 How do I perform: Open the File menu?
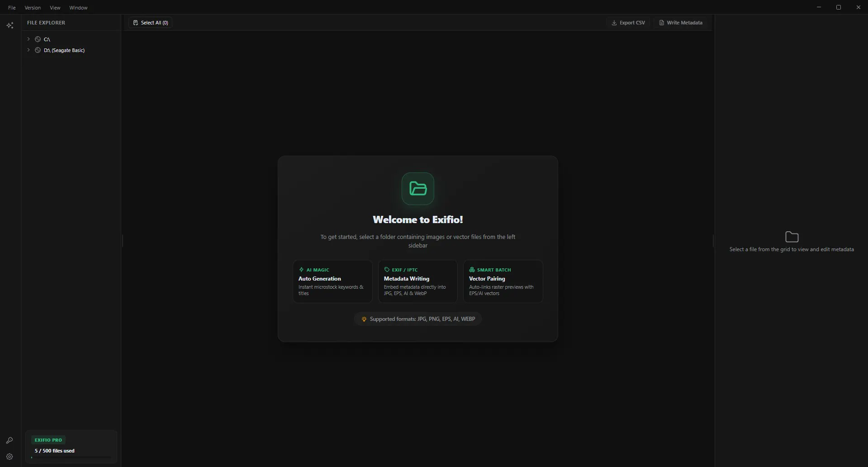coord(12,8)
